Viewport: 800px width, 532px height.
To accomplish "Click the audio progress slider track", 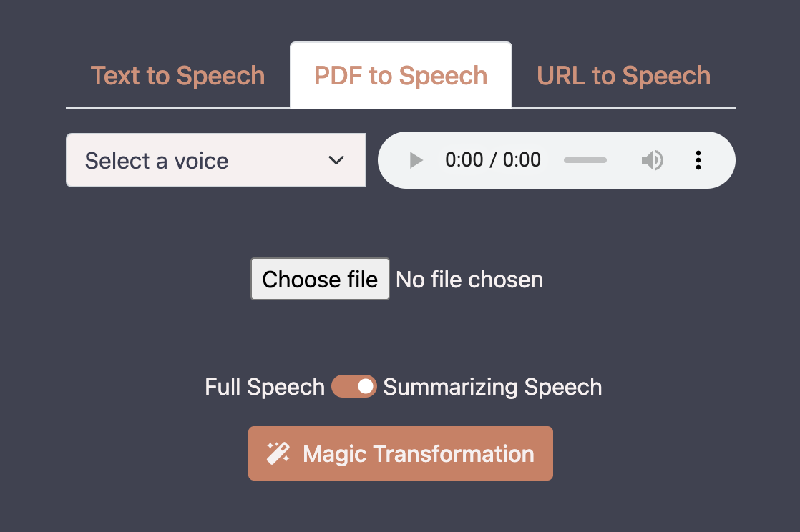I will click(x=585, y=160).
